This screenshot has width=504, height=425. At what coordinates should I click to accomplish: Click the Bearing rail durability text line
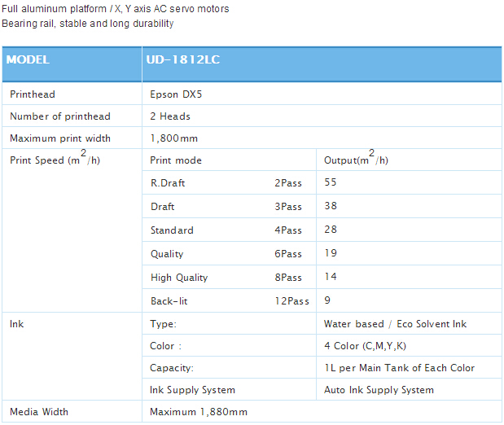[87, 24]
